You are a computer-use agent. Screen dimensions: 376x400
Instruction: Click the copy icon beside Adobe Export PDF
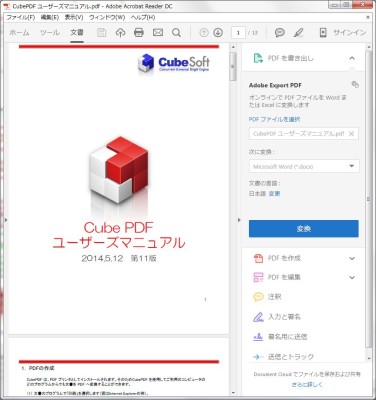point(355,84)
